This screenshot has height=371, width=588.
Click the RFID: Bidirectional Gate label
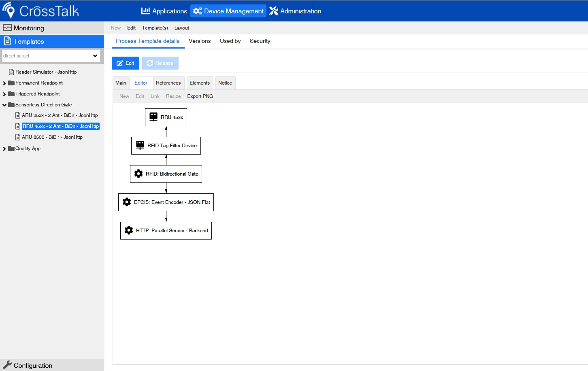pos(172,174)
